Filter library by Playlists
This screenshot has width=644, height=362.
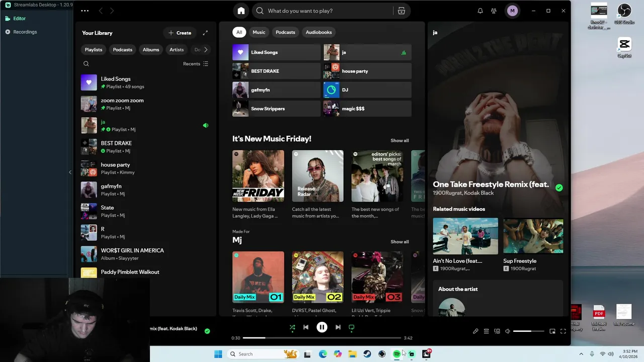click(94, 50)
